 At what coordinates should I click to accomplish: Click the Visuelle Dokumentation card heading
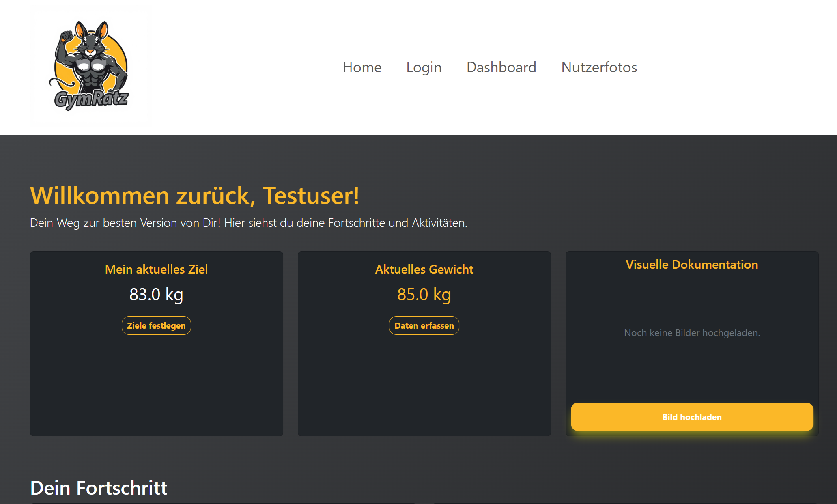pos(692,265)
